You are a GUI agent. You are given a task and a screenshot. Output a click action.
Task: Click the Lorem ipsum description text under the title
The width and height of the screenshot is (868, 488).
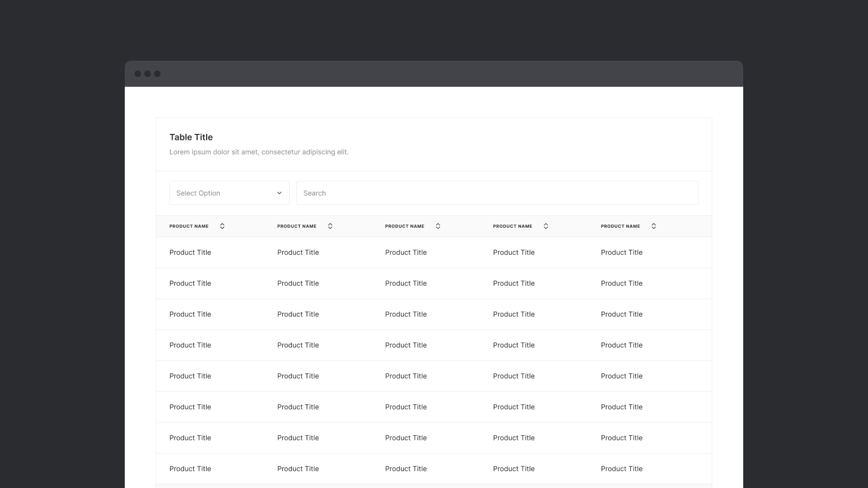pos(259,152)
